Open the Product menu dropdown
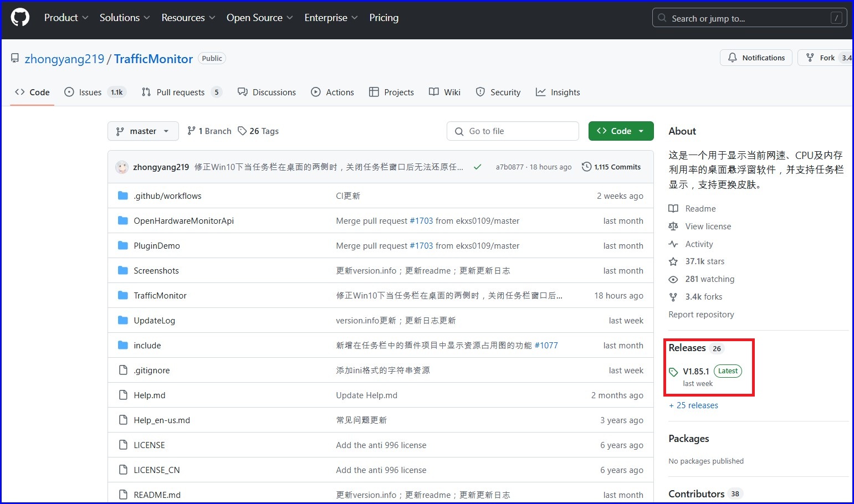 [x=66, y=18]
